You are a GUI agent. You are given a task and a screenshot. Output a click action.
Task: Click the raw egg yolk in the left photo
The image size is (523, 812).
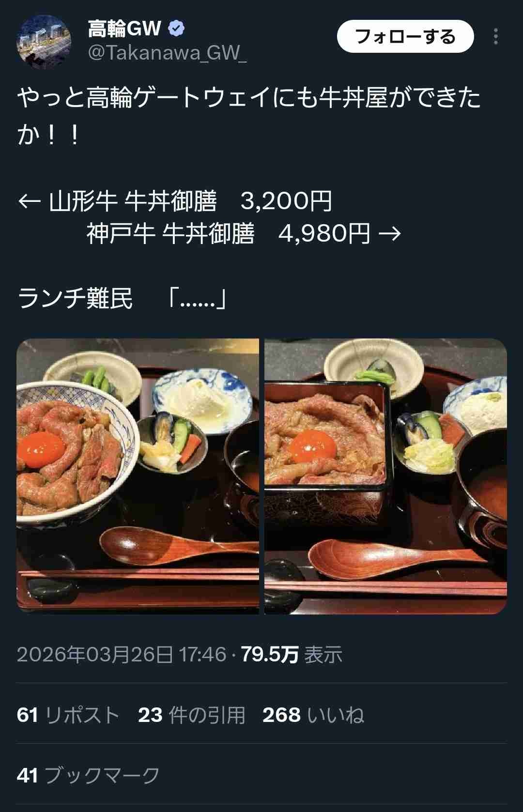coord(41,448)
